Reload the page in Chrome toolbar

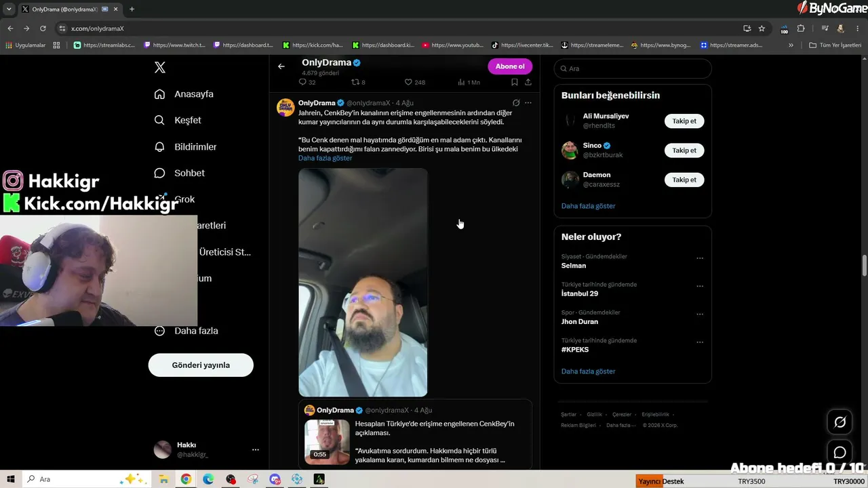[43, 28]
